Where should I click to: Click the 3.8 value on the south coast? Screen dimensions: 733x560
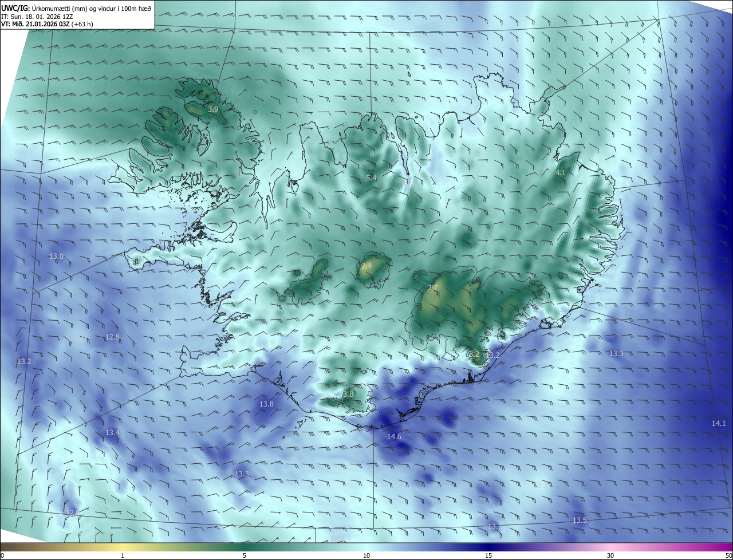tap(348, 394)
